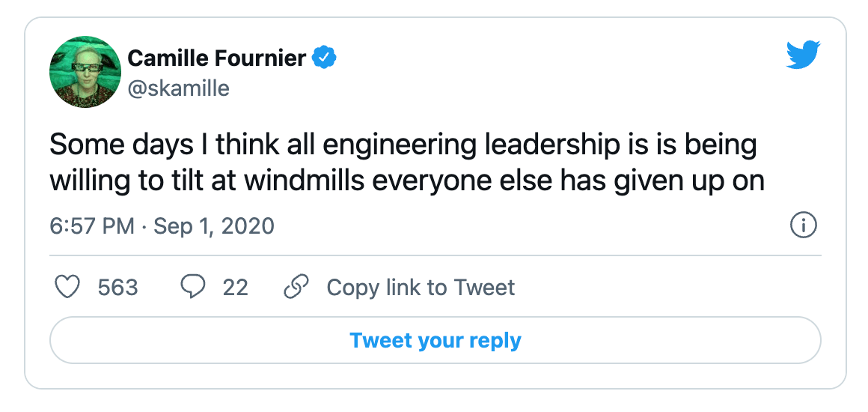Screen dimensions: 868x412
Task: Open Camille Fournier's profile picture
Action: (x=85, y=71)
